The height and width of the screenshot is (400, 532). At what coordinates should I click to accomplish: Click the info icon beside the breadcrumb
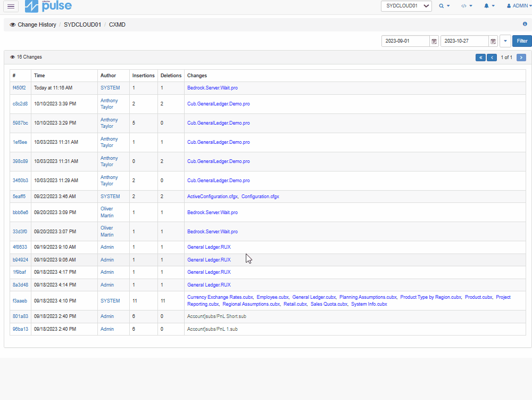[x=525, y=24]
